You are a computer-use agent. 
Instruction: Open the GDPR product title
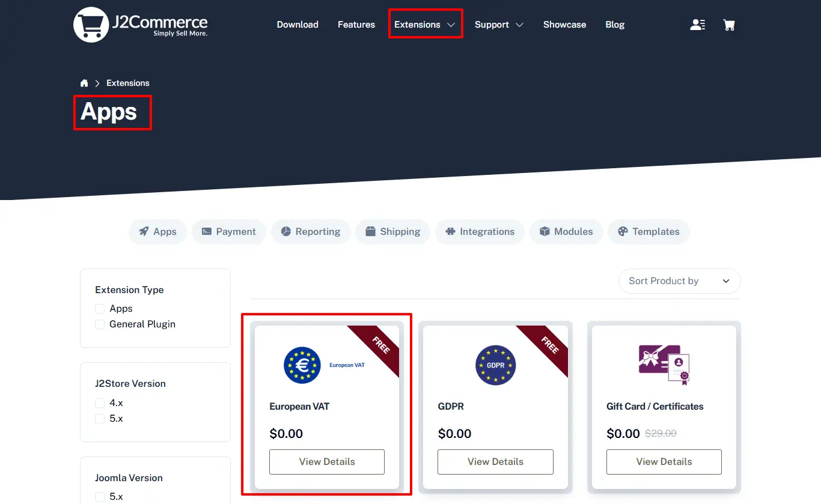[451, 407]
